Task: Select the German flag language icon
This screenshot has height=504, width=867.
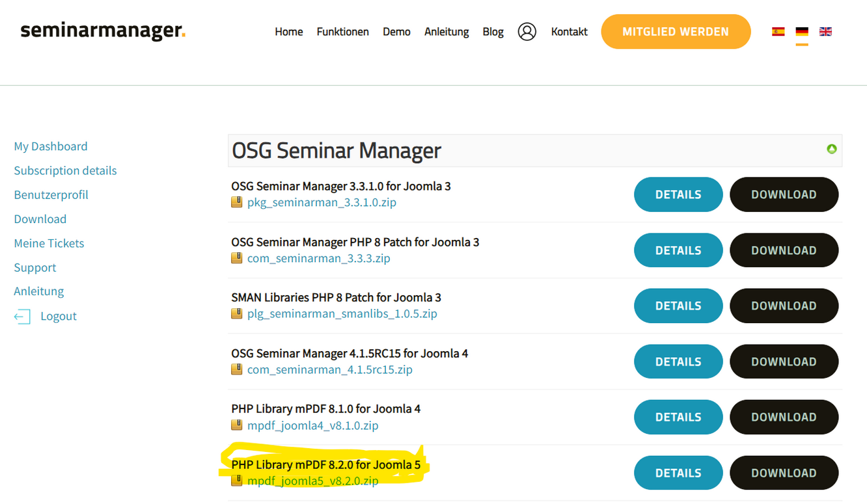Action: tap(802, 32)
